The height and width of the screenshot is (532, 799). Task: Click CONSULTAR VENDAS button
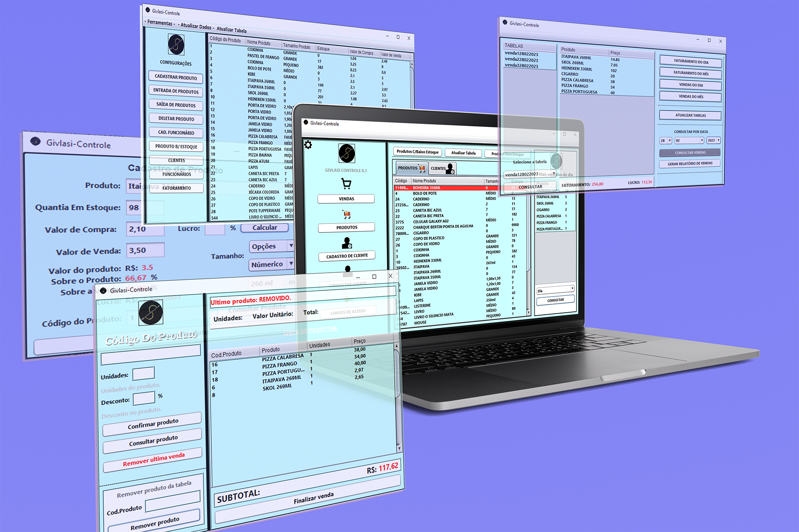(690, 153)
